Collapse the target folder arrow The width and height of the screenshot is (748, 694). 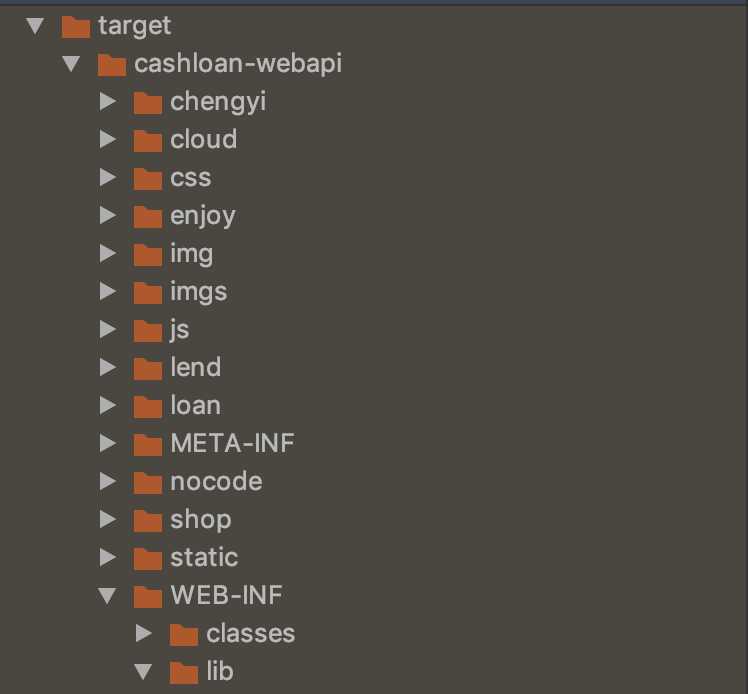pyautogui.click(x=35, y=25)
